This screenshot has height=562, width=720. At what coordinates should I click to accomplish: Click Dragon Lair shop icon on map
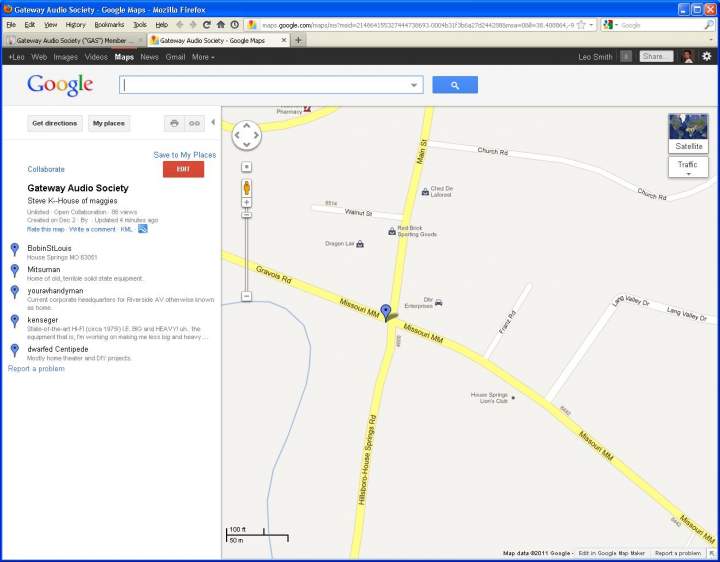(x=360, y=244)
